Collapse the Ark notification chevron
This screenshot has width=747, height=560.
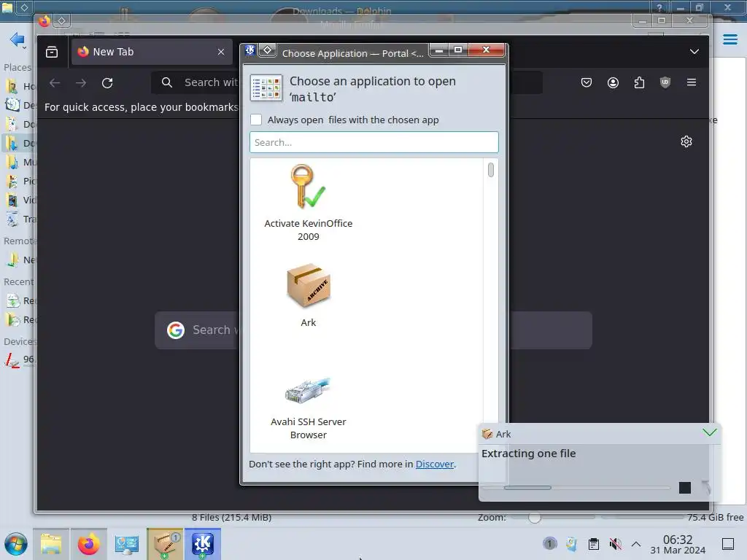point(709,432)
